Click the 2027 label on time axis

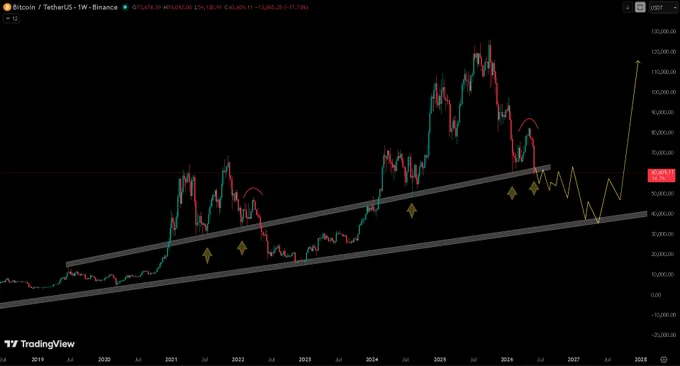coord(574,359)
